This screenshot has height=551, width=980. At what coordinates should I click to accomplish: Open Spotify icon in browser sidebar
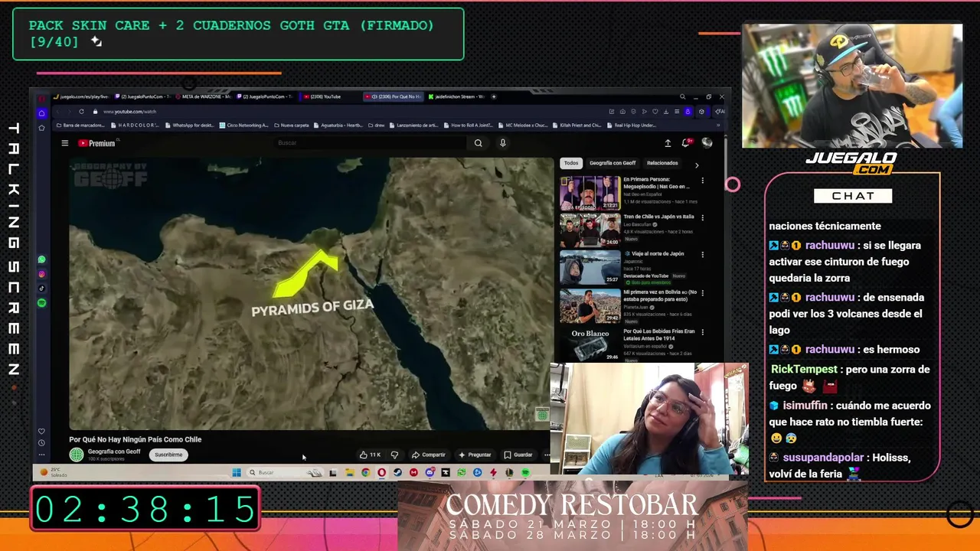point(41,303)
